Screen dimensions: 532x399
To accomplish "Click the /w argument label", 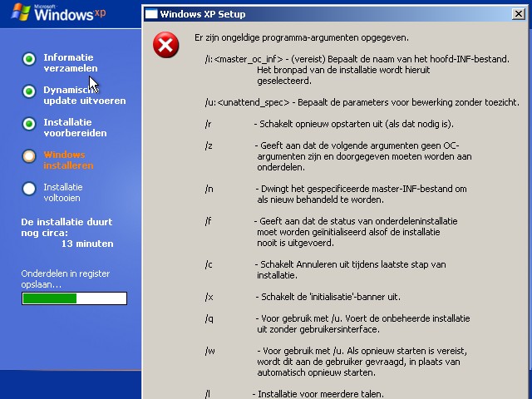I will (209, 351).
